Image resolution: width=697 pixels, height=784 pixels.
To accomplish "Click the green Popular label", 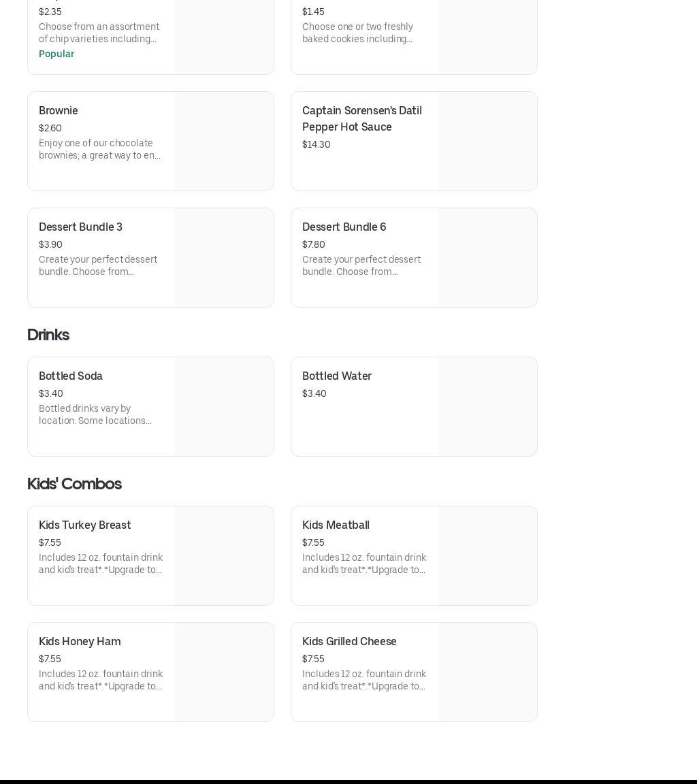I will pos(56,54).
